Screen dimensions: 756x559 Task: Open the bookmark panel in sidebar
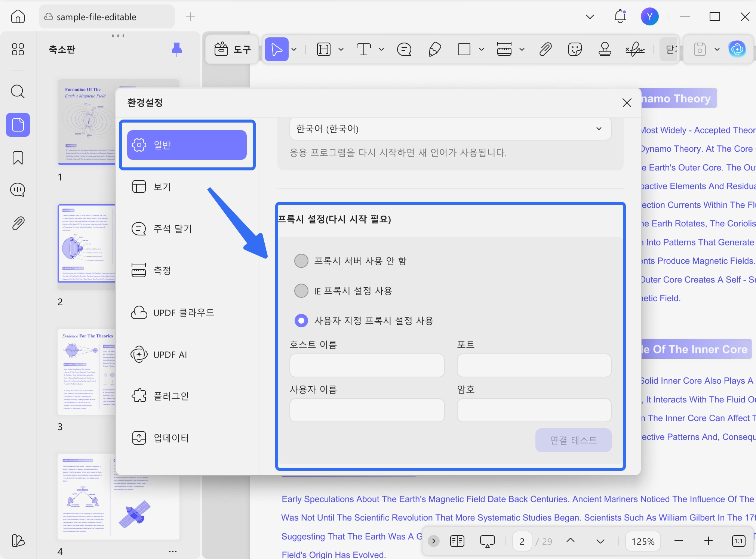point(18,158)
